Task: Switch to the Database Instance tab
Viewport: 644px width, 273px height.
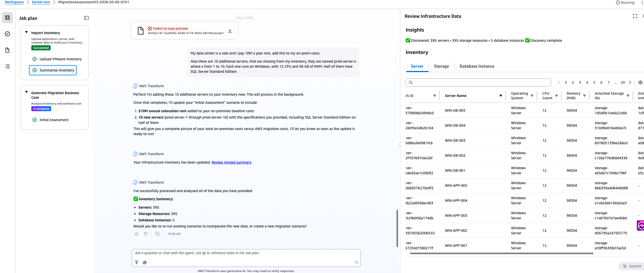Action: tap(477, 66)
